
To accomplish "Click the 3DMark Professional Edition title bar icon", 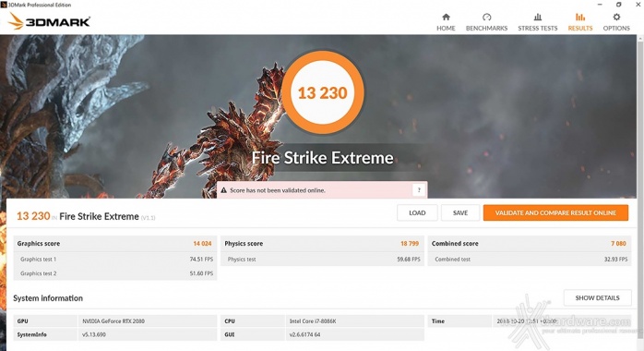I will pos(4,5).
